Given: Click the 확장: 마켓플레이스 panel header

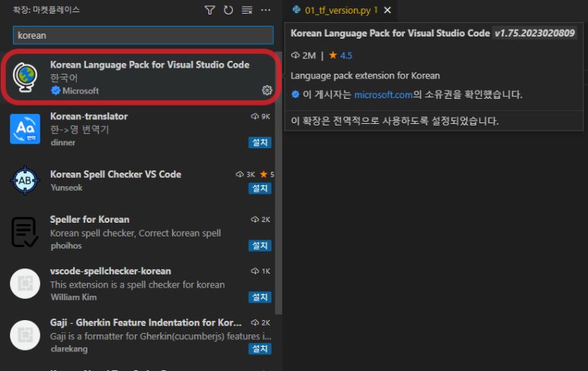Looking at the screenshot, I should pos(46,10).
